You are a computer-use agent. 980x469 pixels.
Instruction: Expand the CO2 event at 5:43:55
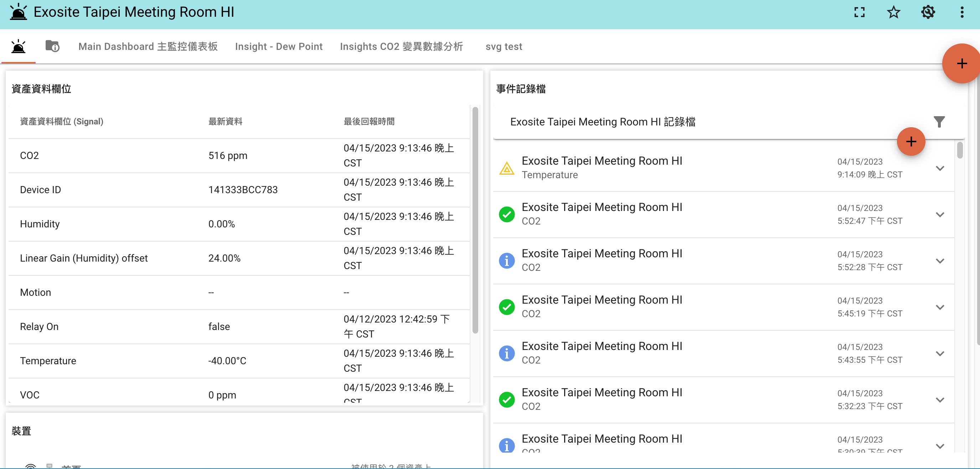click(x=940, y=354)
